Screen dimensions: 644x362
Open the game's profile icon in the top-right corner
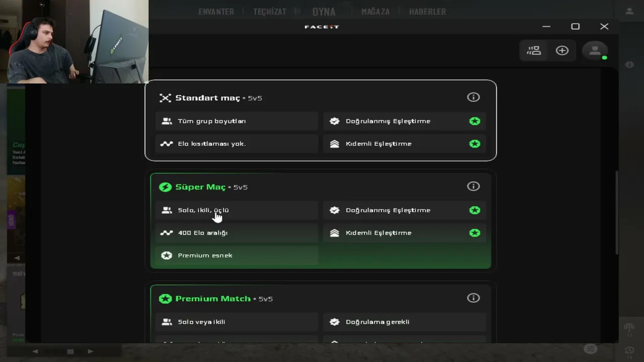pyautogui.click(x=629, y=11)
